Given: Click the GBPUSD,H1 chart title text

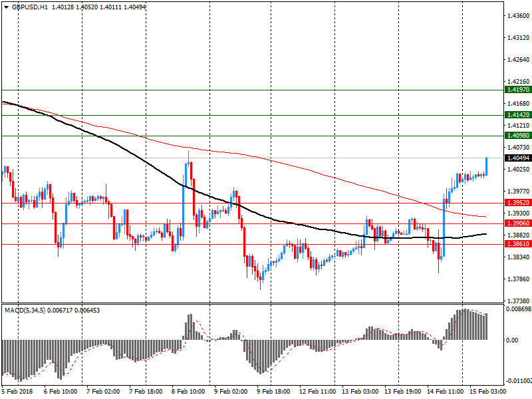Looking at the screenshot, I should click(x=30, y=7).
